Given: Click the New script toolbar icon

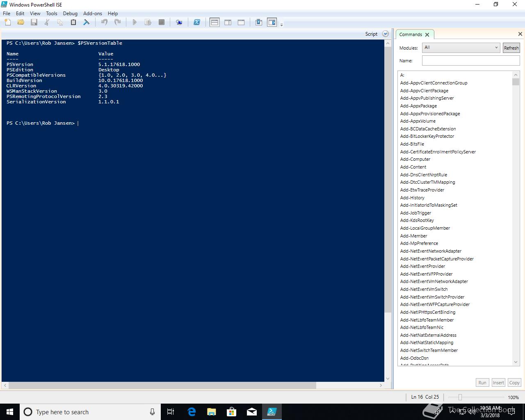Looking at the screenshot, I should (8, 22).
